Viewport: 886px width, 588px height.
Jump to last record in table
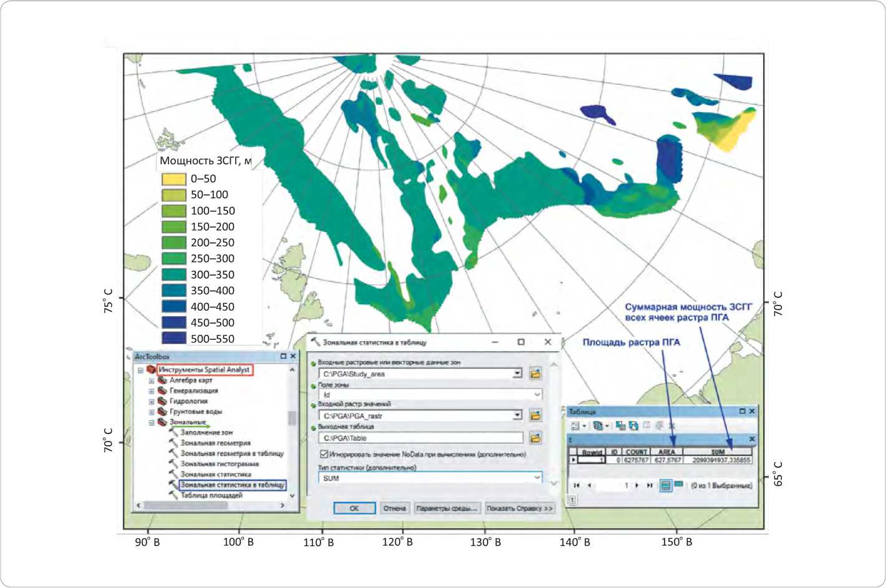point(650,485)
